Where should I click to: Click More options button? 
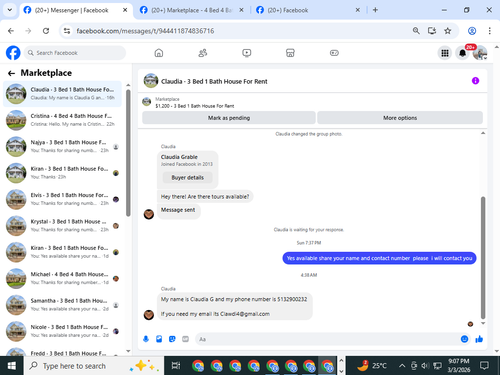[400, 118]
